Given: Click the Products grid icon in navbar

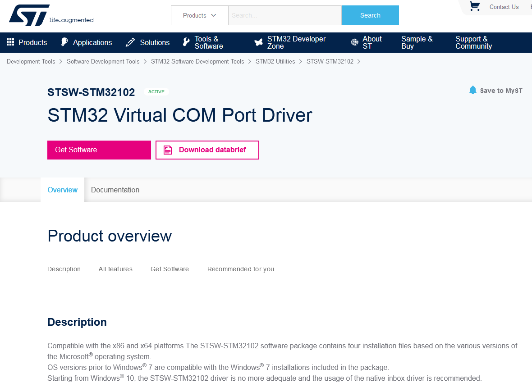Looking at the screenshot, I should tap(10, 42).
